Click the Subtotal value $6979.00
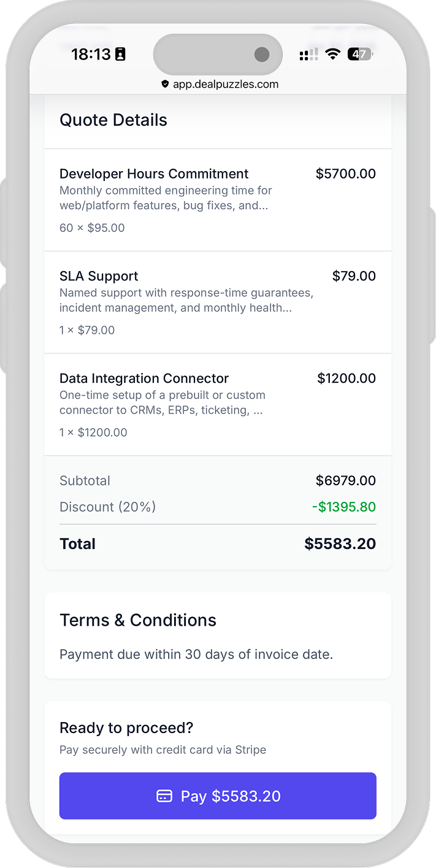This screenshot has height=868, width=436. pos(346,481)
